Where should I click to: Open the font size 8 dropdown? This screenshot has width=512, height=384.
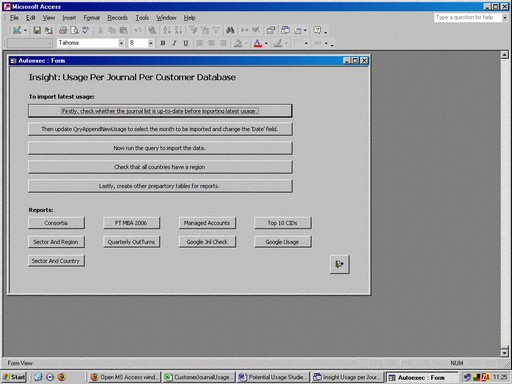[x=151, y=43]
